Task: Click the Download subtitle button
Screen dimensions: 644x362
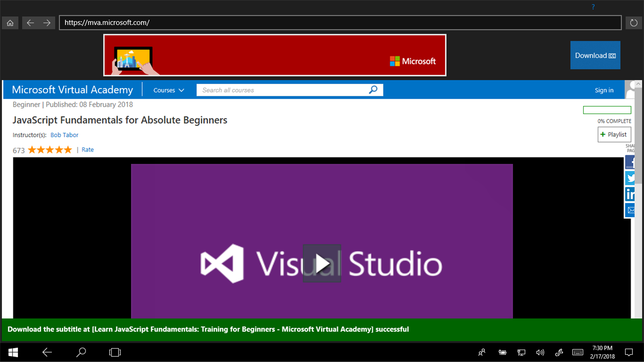Action: pyautogui.click(x=595, y=55)
